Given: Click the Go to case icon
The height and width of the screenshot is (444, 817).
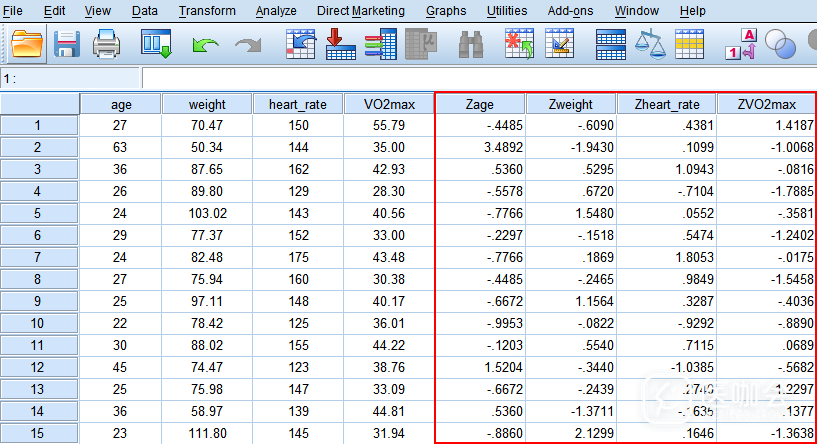Looking at the screenshot, I should 301,44.
